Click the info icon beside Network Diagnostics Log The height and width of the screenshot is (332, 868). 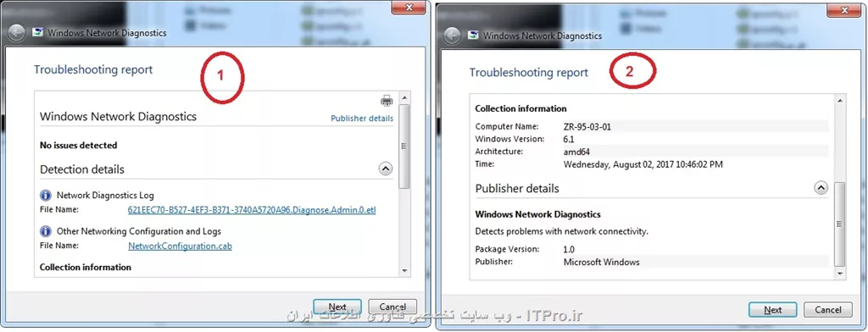coord(46,196)
